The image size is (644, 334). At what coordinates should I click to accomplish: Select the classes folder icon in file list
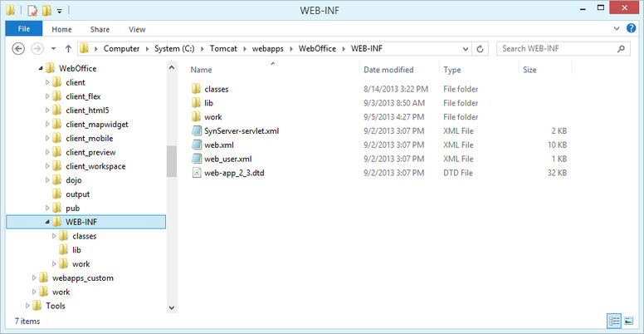(197, 89)
